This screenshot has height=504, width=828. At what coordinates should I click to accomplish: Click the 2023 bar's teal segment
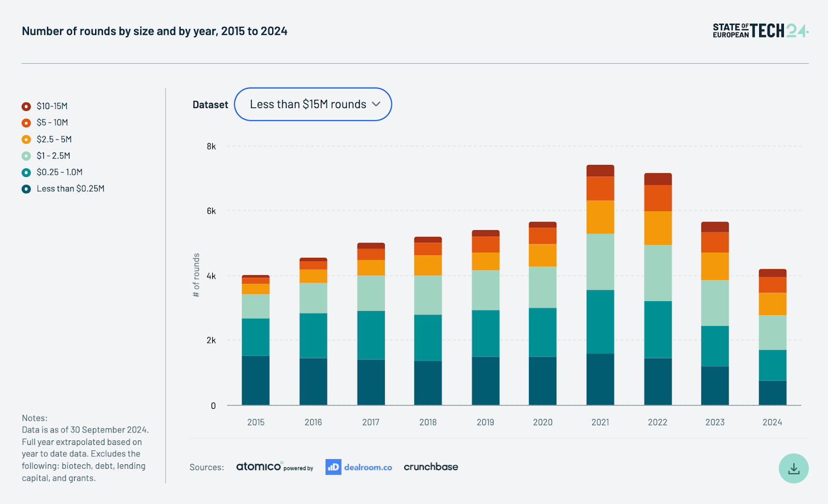(x=715, y=346)
